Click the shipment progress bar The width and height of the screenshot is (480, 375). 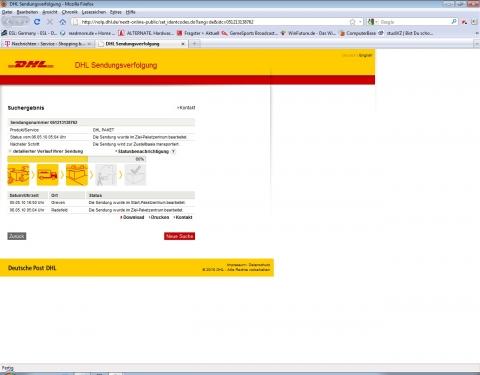coord(77,159)
